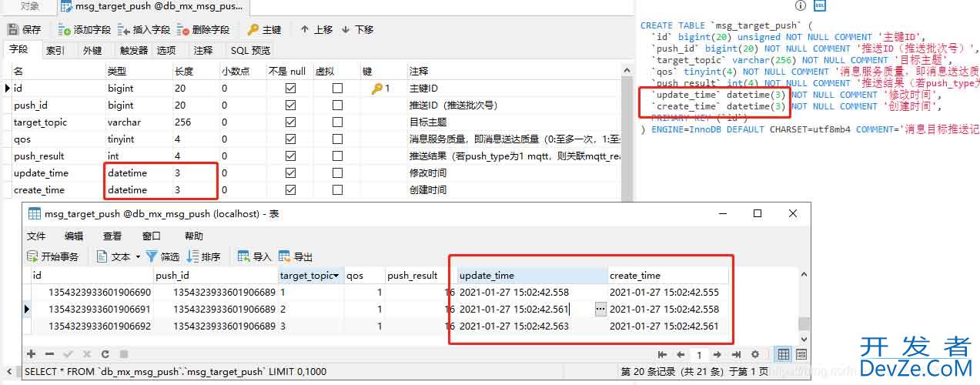The height and width of the screenshot is (385, 980).
Task: Click the page number input field
Action: point(699,355)
